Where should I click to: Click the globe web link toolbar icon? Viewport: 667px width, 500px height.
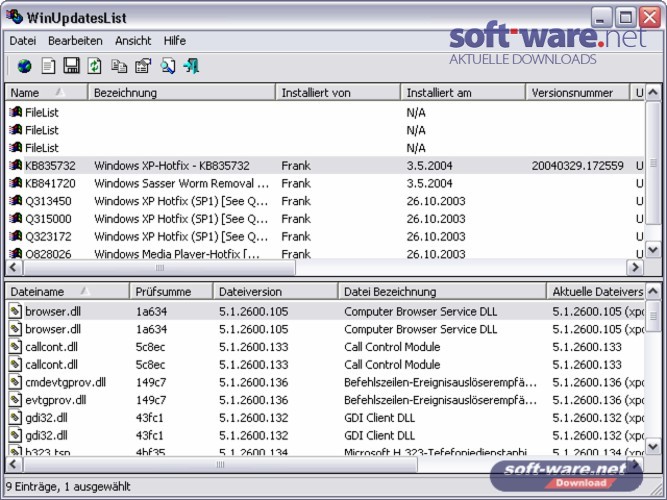24,66
